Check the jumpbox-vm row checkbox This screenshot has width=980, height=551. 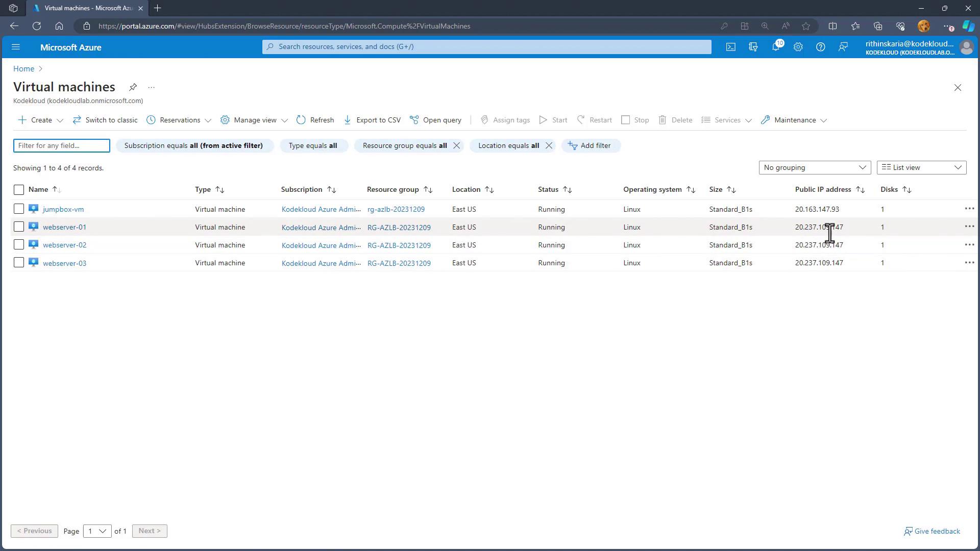tap(19, 209)
